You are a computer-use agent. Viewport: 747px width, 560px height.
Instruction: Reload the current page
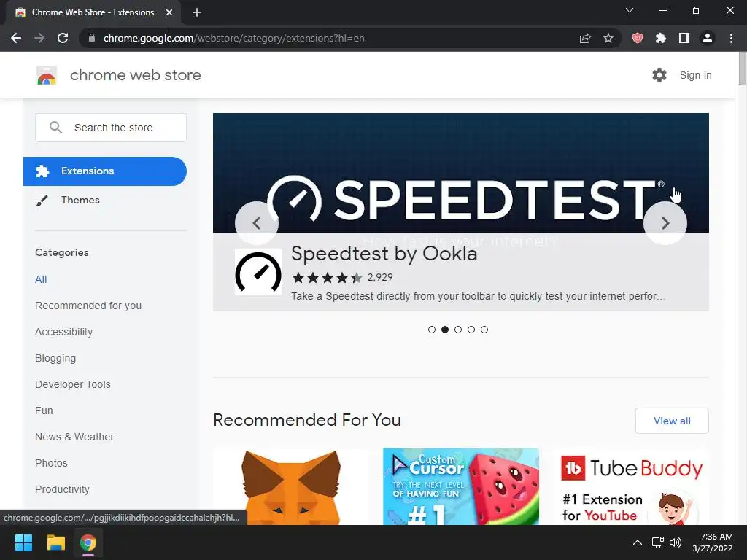63,38
